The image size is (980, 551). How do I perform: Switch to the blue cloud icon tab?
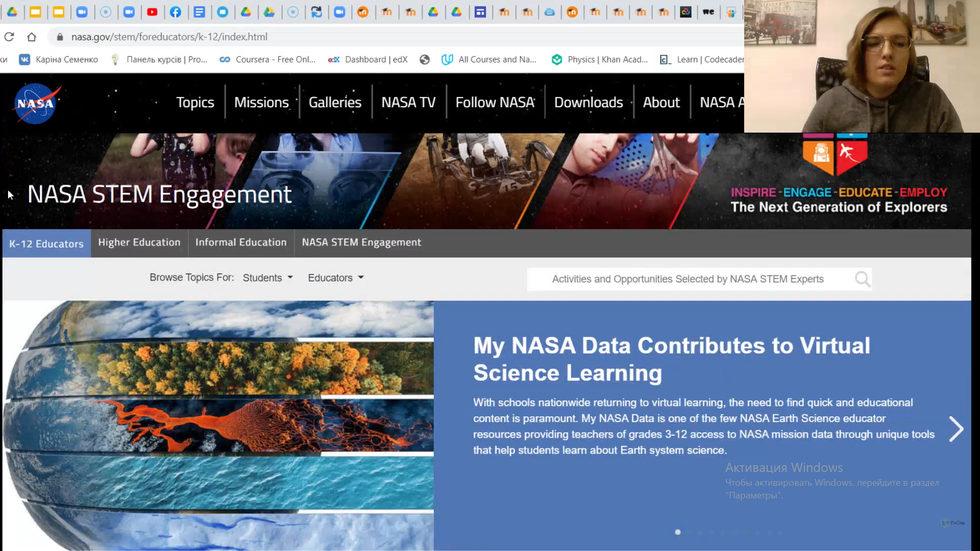pyautogui.click(x=550, y=12)
